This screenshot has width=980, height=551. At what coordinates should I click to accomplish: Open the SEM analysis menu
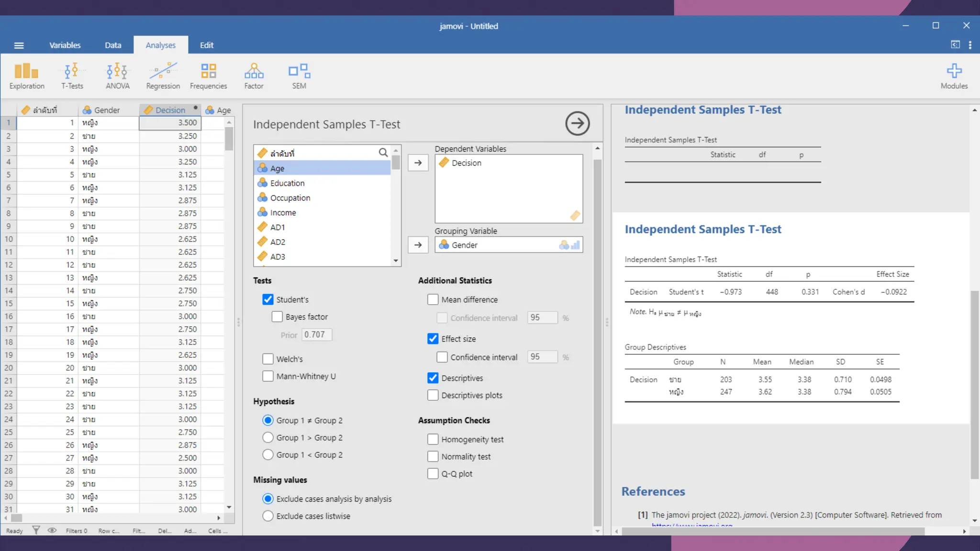click(299, 76)
